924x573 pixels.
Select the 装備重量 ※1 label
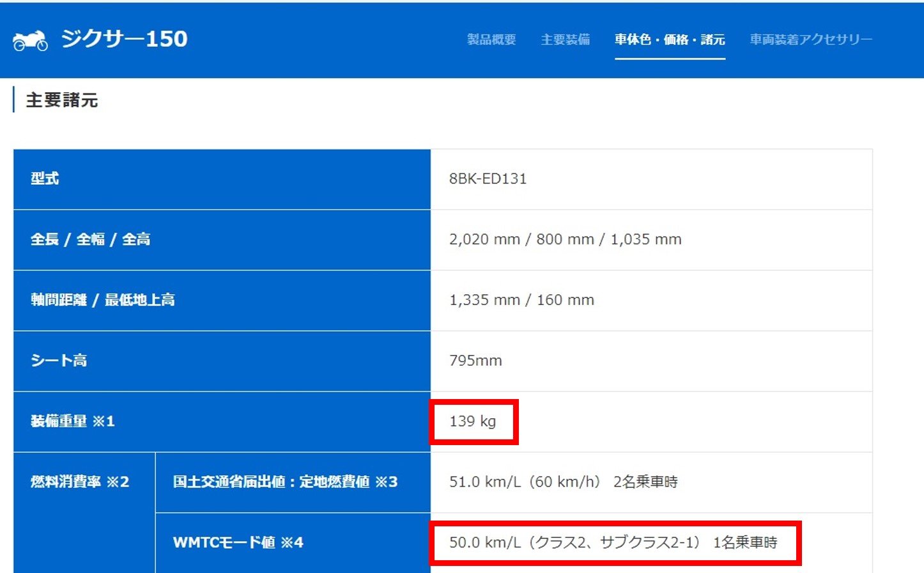coord(73,421)
